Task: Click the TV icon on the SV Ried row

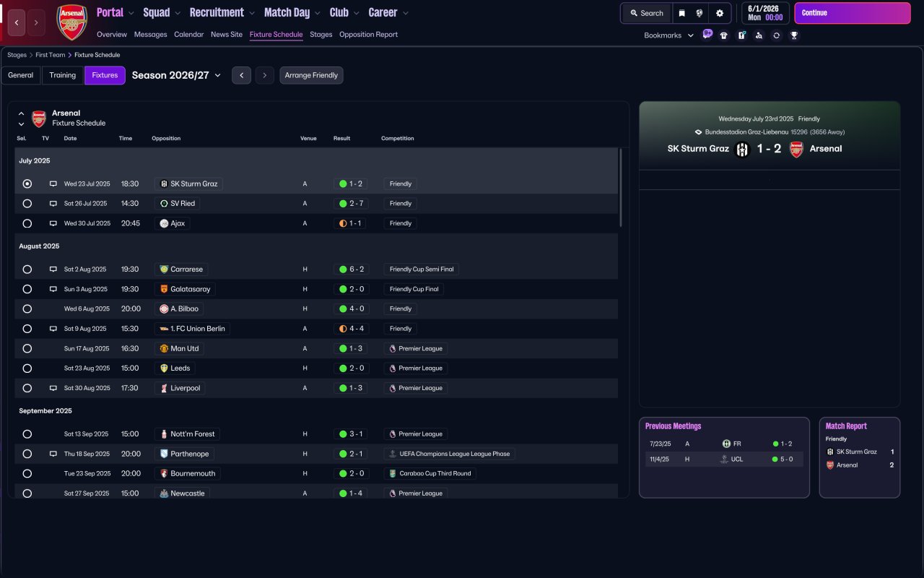Action: 53,204
